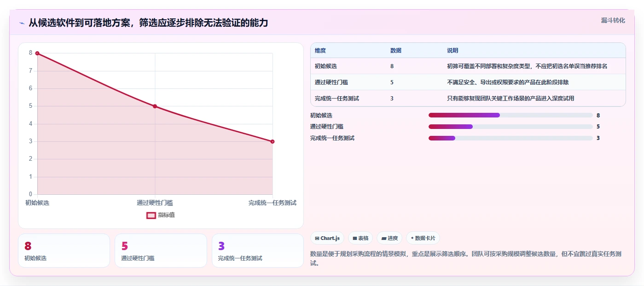The width and height of the screenshot is (644, 286).
Task: Click the 表格 chip
Action: coord(360,238)
